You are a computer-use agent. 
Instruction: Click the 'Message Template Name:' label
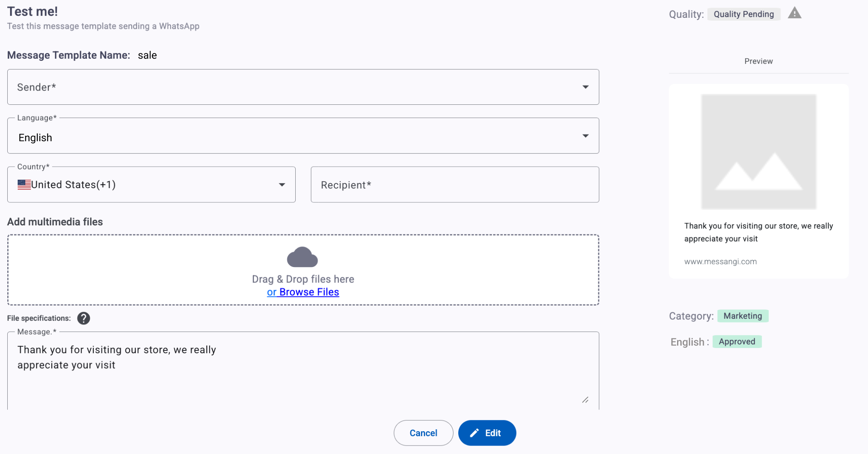pyautogui.click(x=69, y=55)
